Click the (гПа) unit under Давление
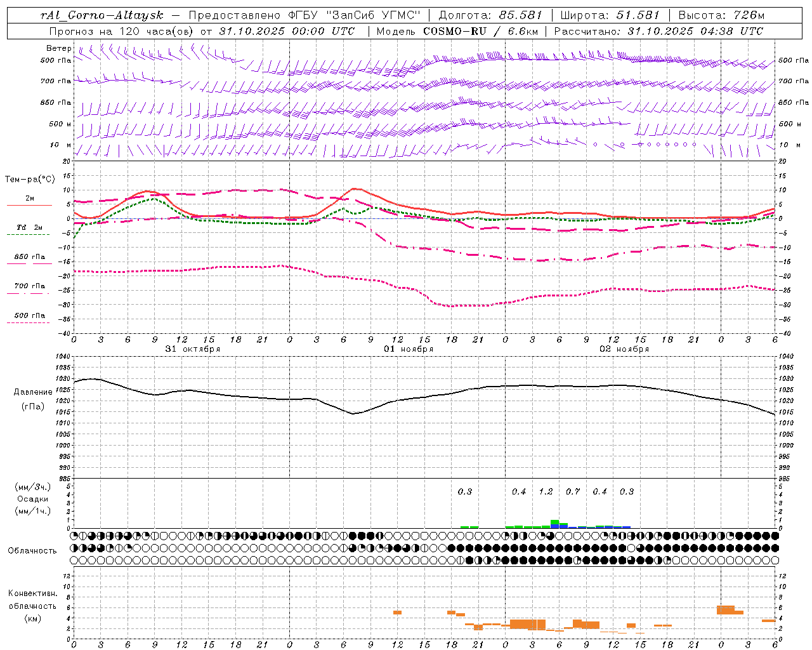The height and width of the screenshot is (650, 812). click(x=32, y=407)
